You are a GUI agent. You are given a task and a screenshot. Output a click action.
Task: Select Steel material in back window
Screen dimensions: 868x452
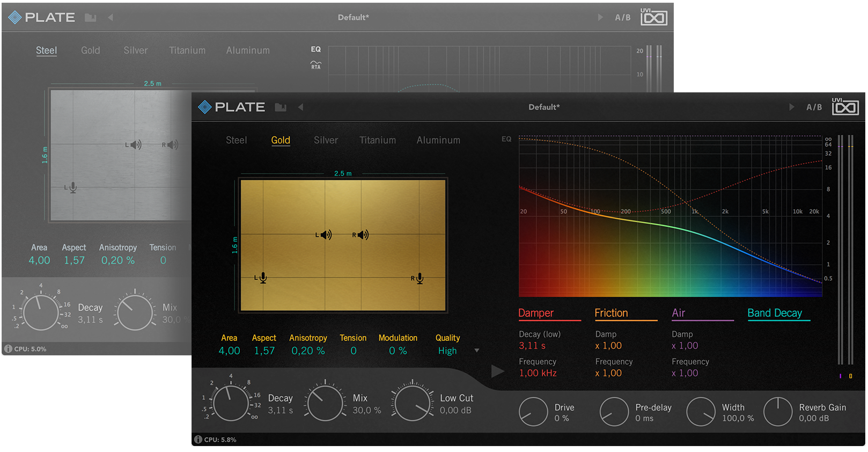coord(46,50)
